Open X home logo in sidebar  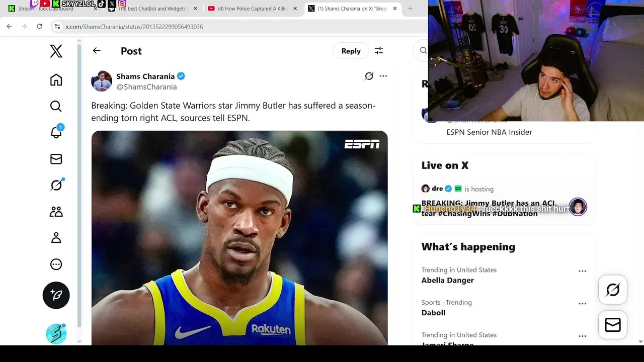click(x=56, y=51)
